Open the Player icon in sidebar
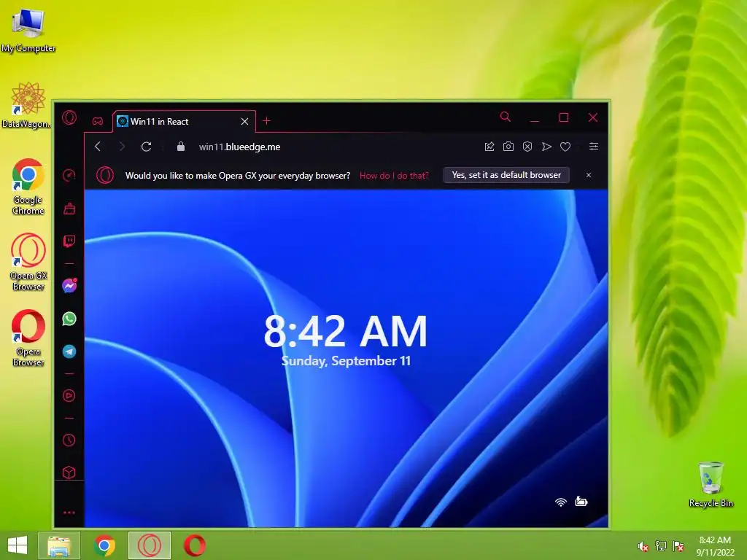Image resolution: width=747 pixels, height=560 pixels. click(x=69, y=396)
